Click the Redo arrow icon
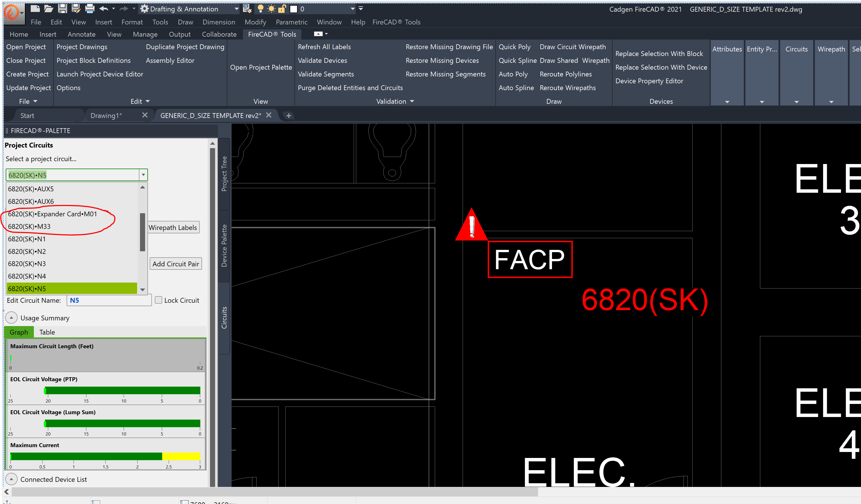The image size is (861, 504). (124, 9)
